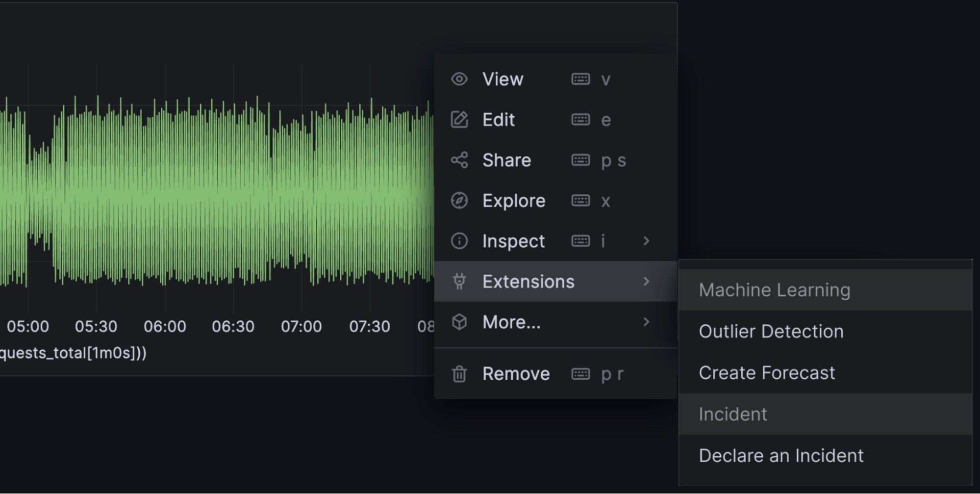Select View from the panel menu
980x494 pixels.
[503, 79]
